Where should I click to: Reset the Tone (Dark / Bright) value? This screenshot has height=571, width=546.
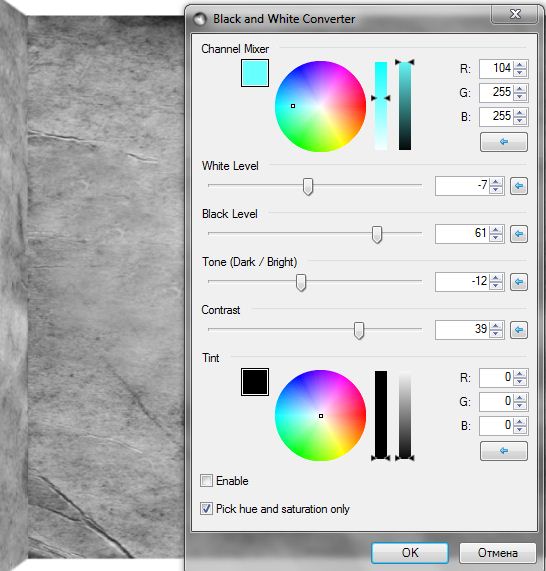click(x=519, y=282)
